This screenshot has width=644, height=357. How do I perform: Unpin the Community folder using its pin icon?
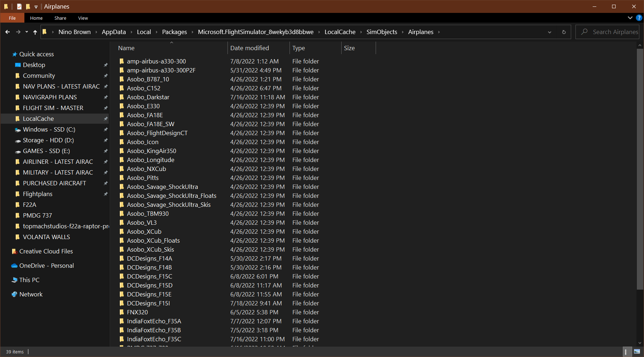pyautogui.click(x=105, y=76)
